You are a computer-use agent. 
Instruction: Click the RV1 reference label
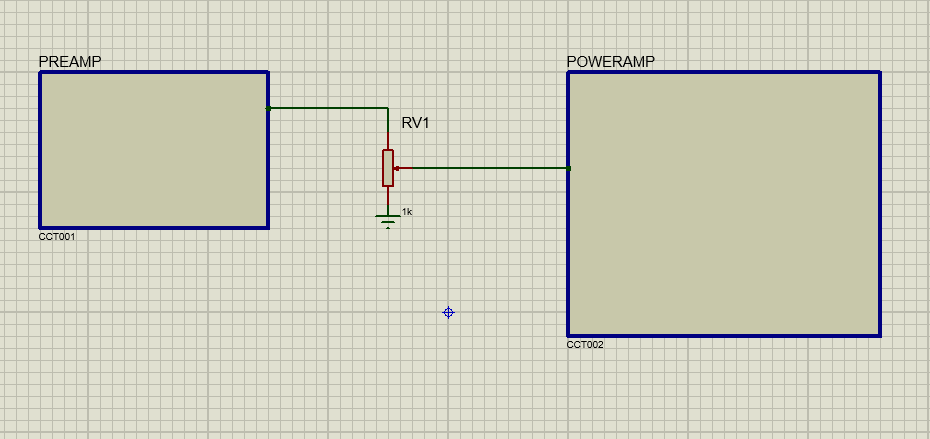(x=415, y=123)
